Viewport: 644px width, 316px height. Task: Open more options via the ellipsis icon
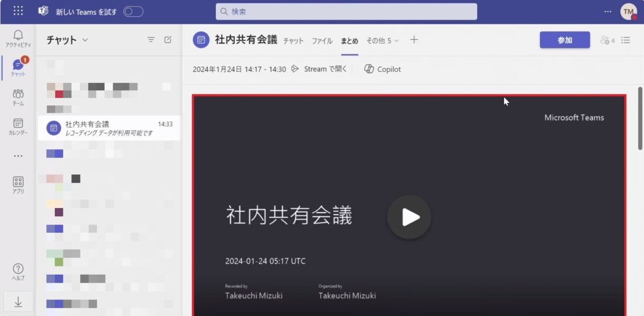(608, 11)
